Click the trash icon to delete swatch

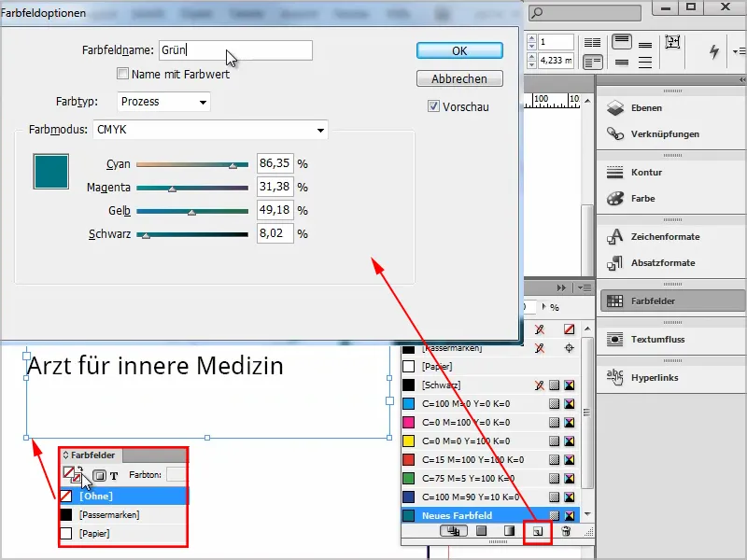tap(566, 531)
